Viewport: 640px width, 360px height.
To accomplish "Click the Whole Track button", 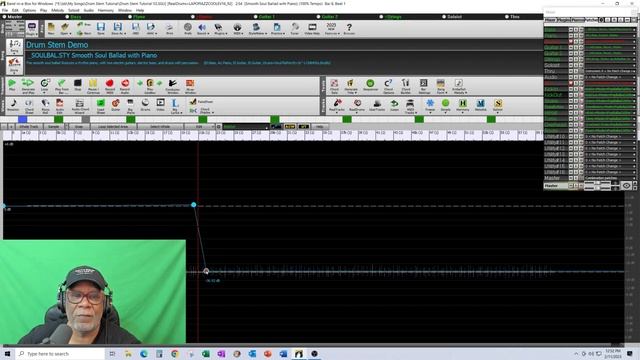I will pos(29,127).
